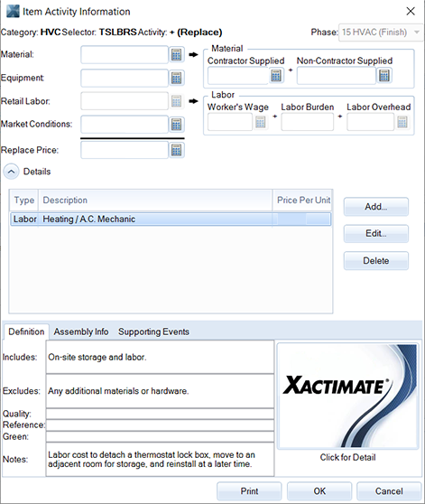
Task: Open the calculator next to Equipment field
Action: click(176, 78)
